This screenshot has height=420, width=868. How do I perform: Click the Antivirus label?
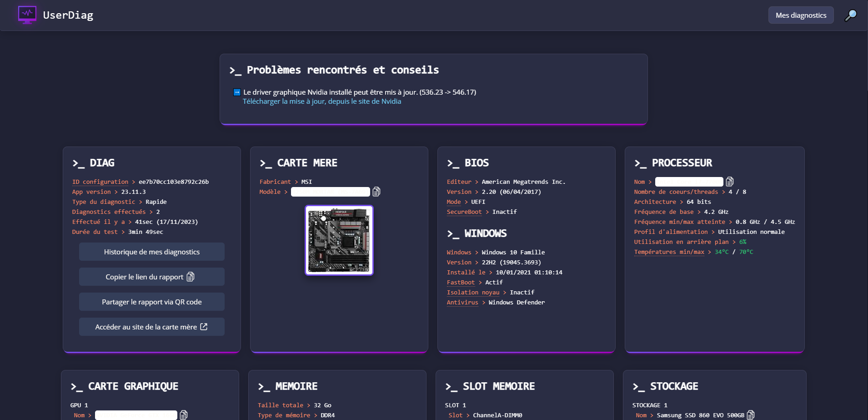click(x=462, y=302)
